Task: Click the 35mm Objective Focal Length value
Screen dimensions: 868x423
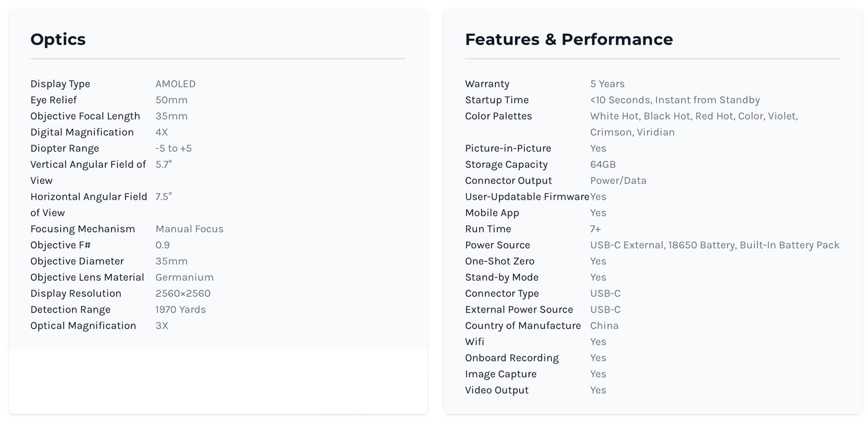Action: (x=171, y=116)
